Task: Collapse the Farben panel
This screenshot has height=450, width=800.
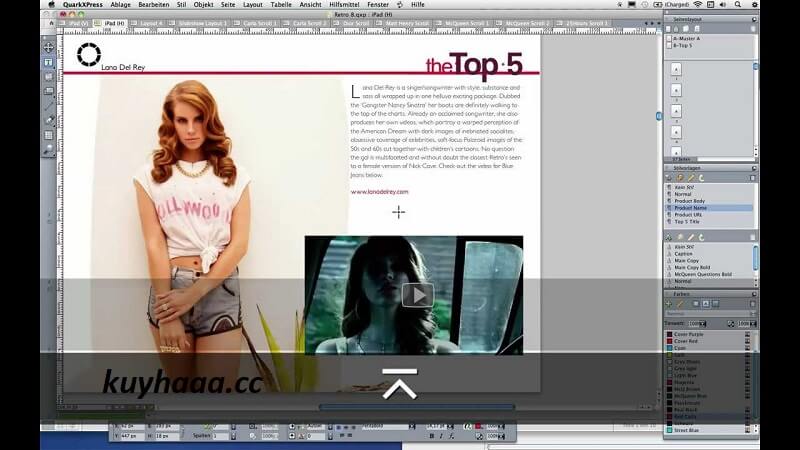Action: click(x=667, y=294)
